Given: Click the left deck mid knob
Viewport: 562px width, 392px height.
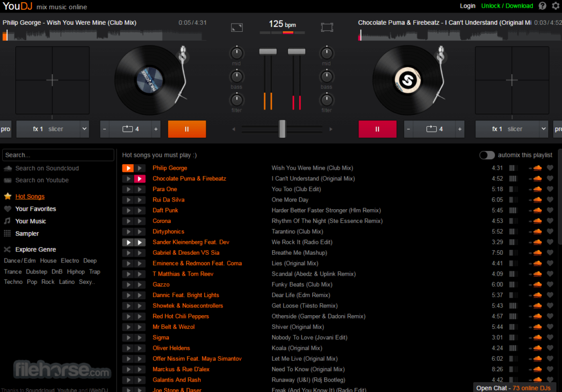Looking at the screenshot, I should (236, 53).
